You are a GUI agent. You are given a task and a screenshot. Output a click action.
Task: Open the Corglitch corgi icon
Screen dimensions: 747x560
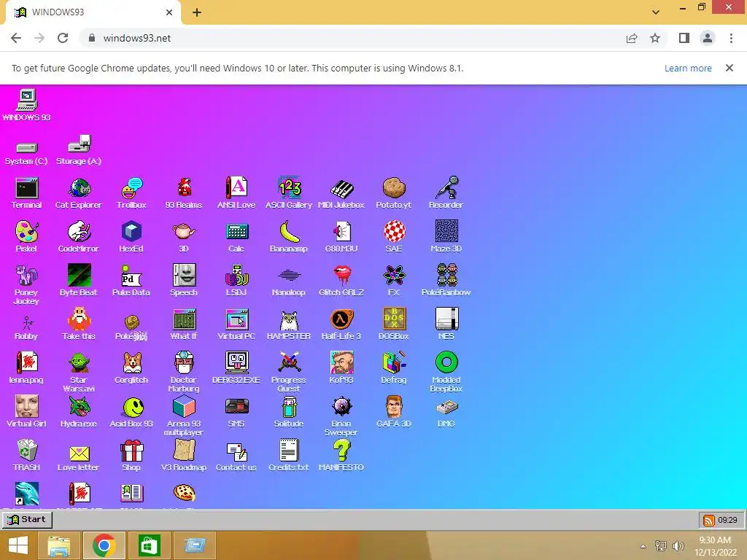pyautogui.click(x=131, y=368)
